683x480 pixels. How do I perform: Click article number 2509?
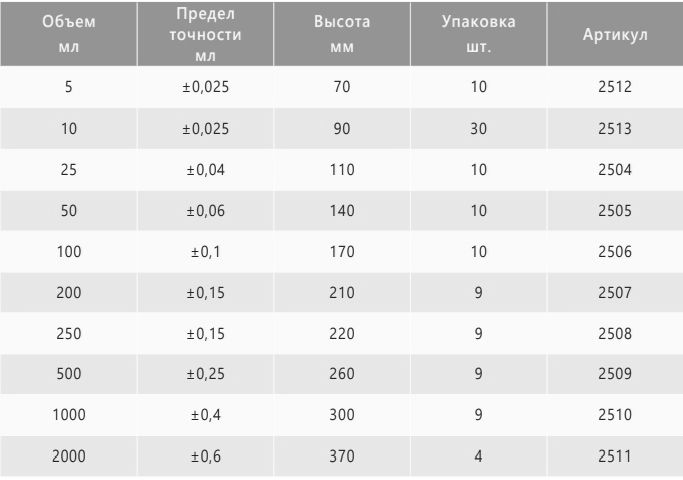(615, 374)
